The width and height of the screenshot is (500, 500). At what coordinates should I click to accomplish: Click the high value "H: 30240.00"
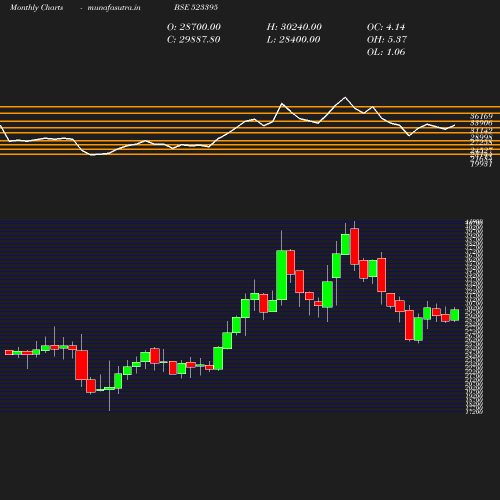coord(294,27)
